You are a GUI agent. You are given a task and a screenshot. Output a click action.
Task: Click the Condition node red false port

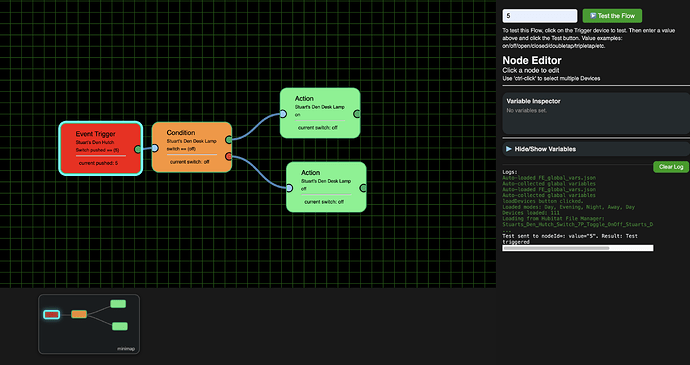229,156
